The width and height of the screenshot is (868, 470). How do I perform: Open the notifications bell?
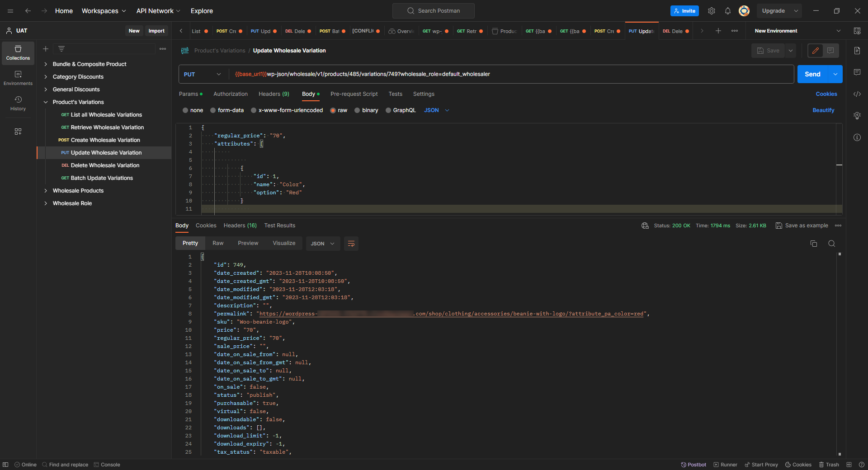pyautogui.click(x=728, y=11)
